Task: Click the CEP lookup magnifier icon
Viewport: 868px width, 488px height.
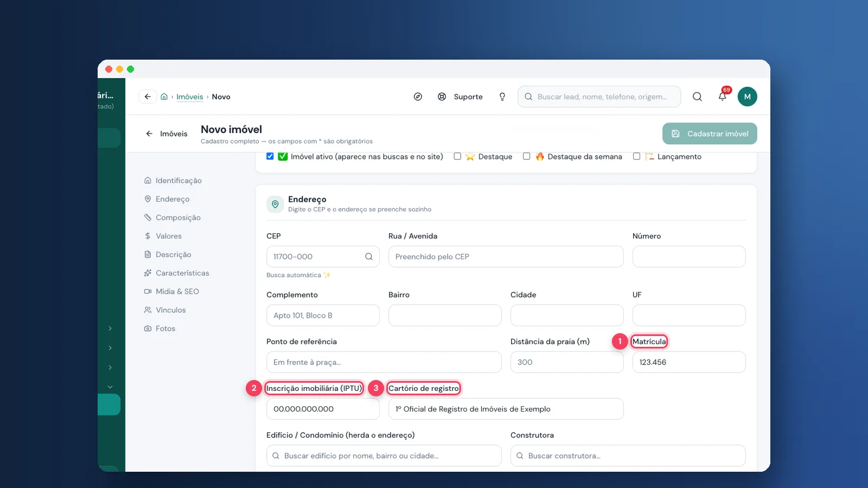Action: [369, 256]
